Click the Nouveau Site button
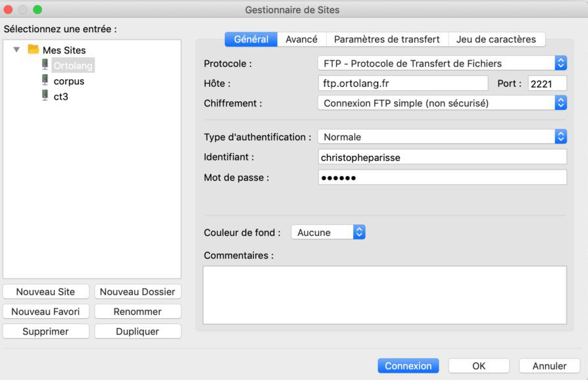 coord(46,291)
